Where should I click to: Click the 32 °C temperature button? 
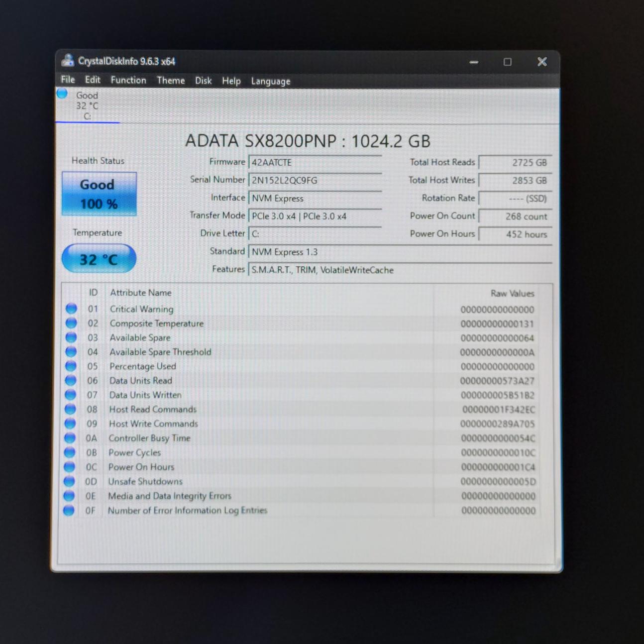99,259
